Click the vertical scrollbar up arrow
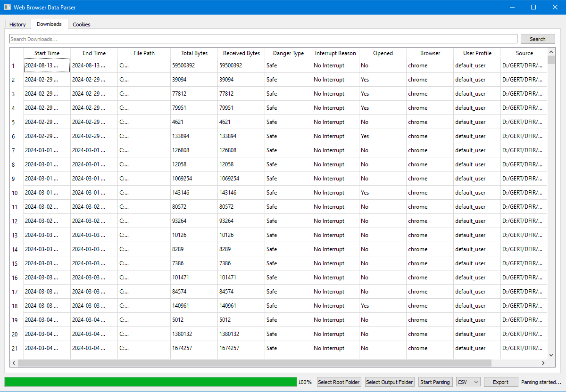Screen dimensions: 566x392 tap(551, 51)
